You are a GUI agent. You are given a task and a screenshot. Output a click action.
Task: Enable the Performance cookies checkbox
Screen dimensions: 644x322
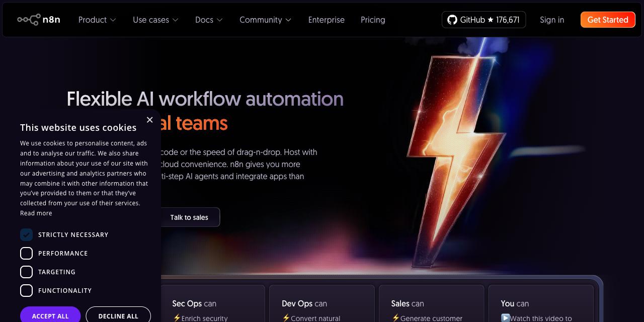coord(26,254)
